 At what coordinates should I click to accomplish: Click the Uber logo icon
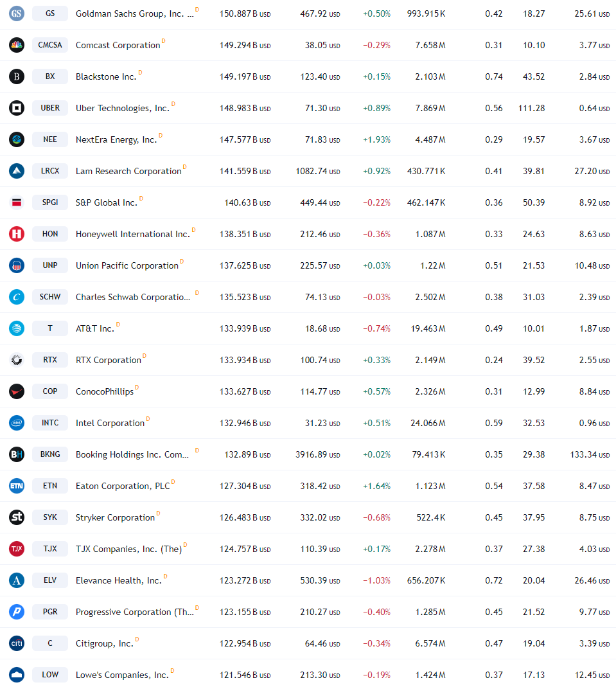[x=17, y=108]
